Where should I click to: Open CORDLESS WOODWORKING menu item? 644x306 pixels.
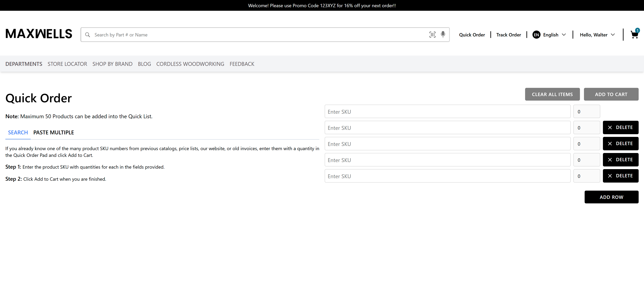190,64
